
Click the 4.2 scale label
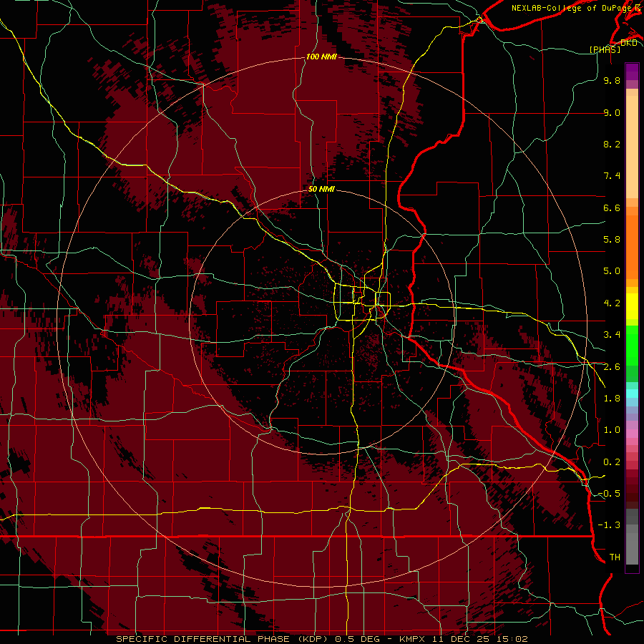[x=612, y=303]
